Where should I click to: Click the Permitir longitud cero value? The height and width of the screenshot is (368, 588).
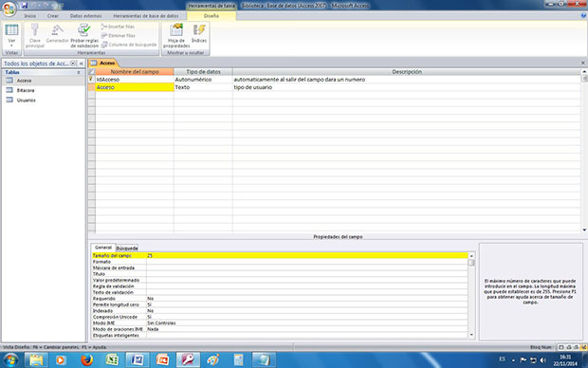click(x=307, y=304)
